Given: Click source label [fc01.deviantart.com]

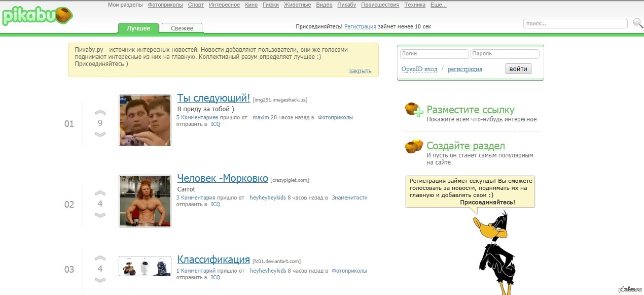Looking at the screenshot, I should tap(276, 261).
